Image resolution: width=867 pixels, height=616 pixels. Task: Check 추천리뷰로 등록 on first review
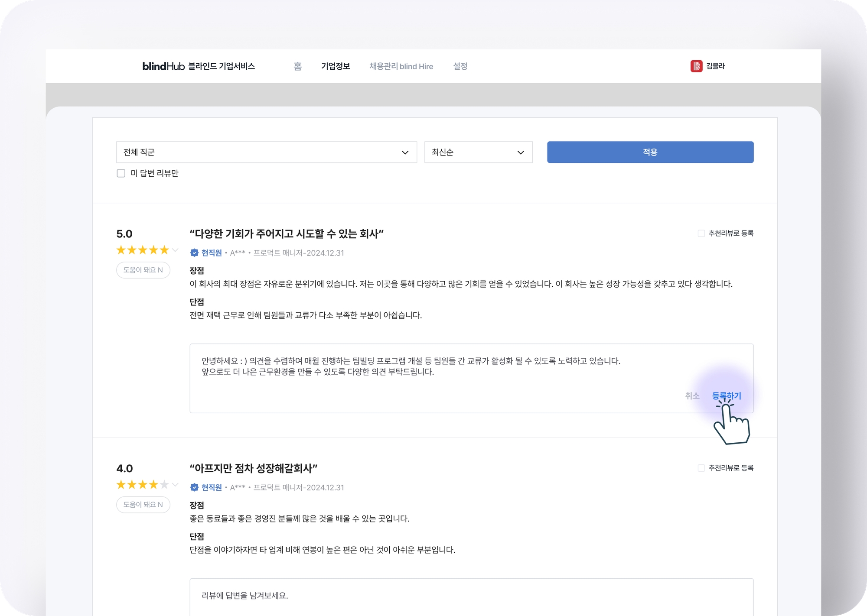click(x=701, y=233)
